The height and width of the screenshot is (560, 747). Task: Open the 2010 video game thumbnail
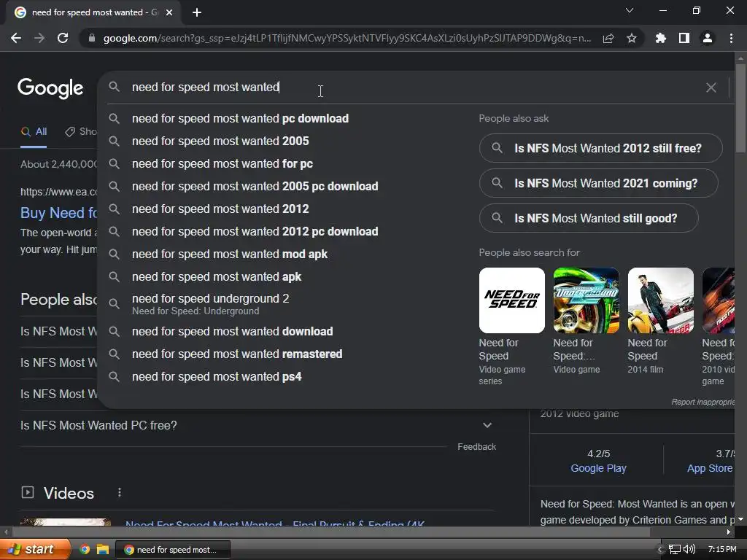[x=719, y=300]
